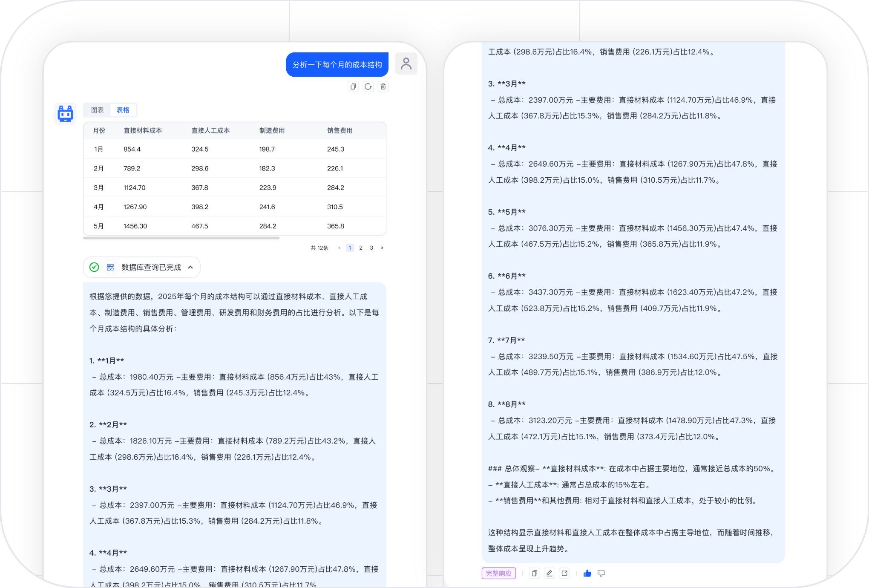
Task: Give the response a thumbs up
Action: [x=587, y=573]
